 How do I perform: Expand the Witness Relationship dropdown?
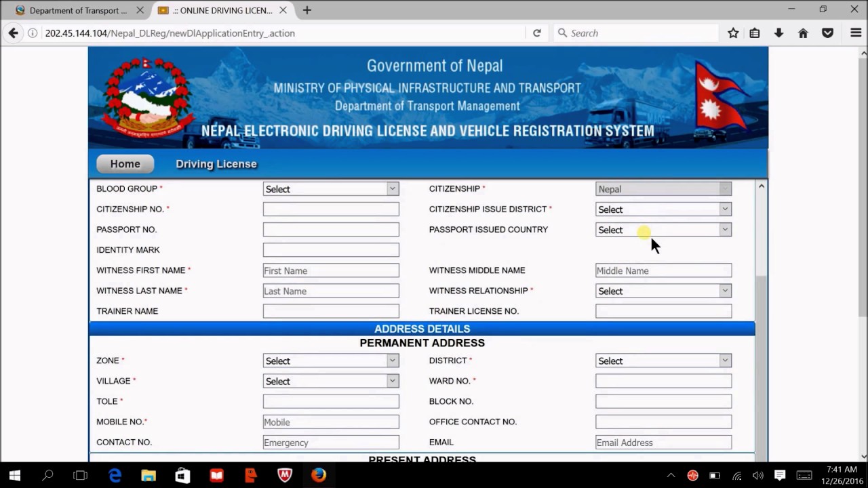click(663, 291)
